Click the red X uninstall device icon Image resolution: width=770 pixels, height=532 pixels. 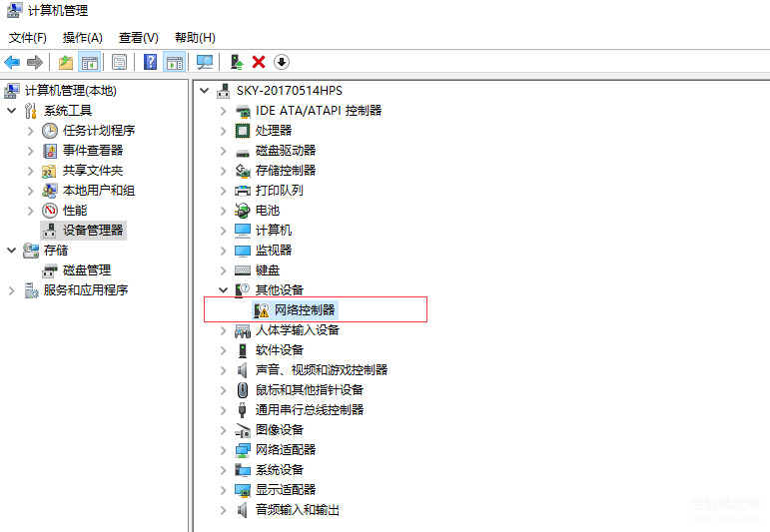259,62
